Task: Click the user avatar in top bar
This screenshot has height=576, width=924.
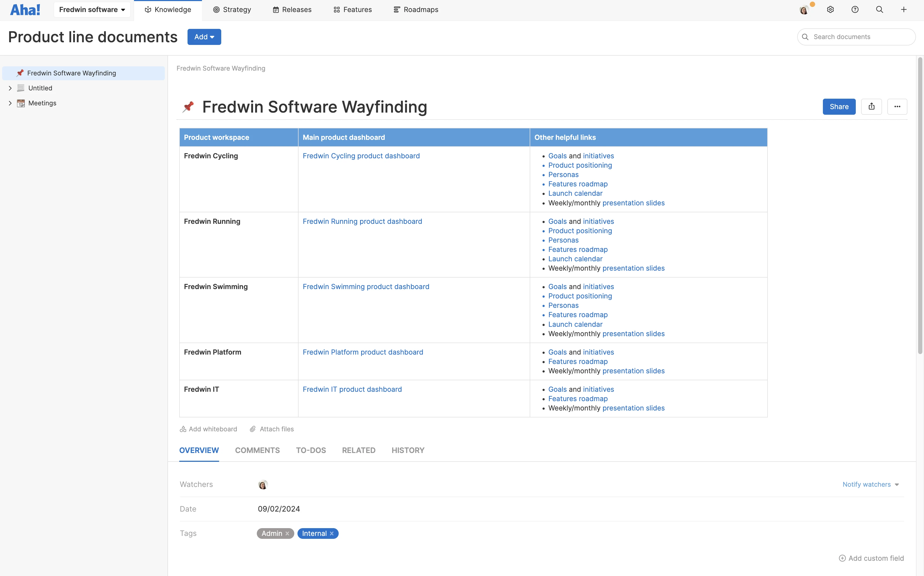Action: [x=804, y=10]
